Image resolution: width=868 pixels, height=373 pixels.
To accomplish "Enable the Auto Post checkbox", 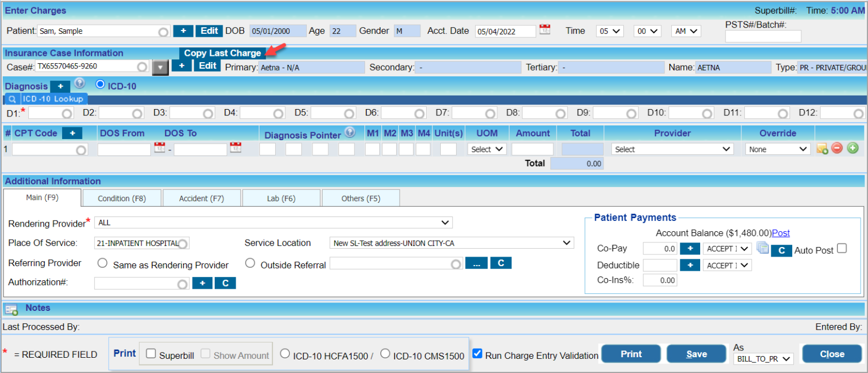I will pyautogui.click(x=842, y=248).
